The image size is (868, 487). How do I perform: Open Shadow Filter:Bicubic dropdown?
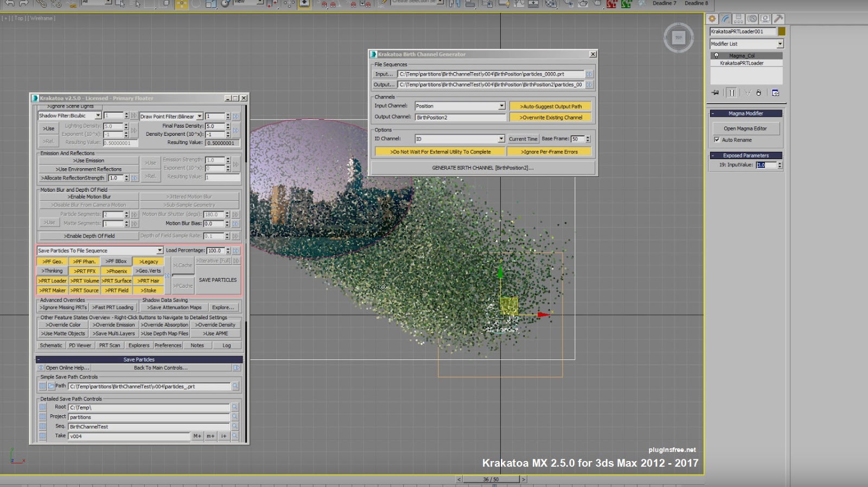69,116
